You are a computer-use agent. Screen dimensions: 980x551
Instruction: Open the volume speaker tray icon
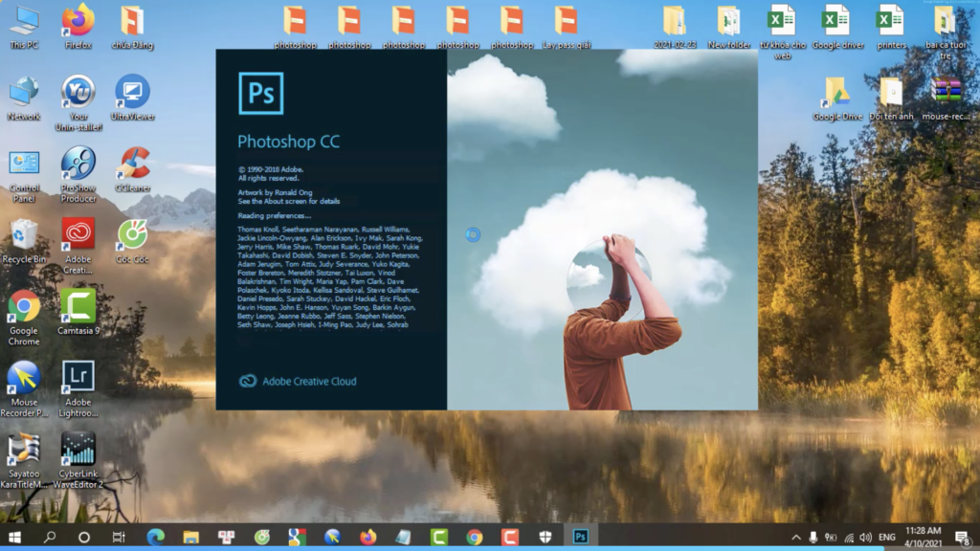pyautogui.click(x=865, y=538)
